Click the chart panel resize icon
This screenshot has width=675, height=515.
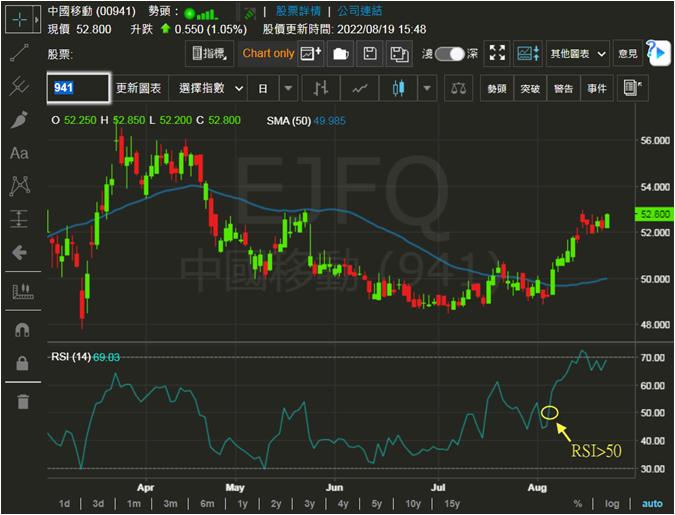tap(528, 53)
